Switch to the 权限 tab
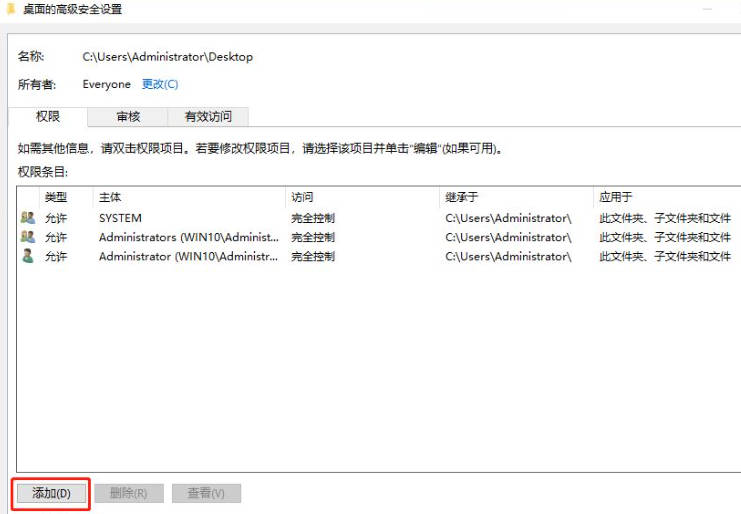The width and height of the screenshot is (741, 514). pos(48,117)
